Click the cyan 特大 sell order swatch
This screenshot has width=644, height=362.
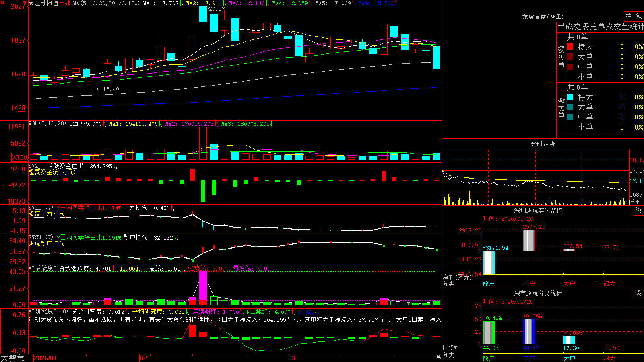[x=570, y=97]
